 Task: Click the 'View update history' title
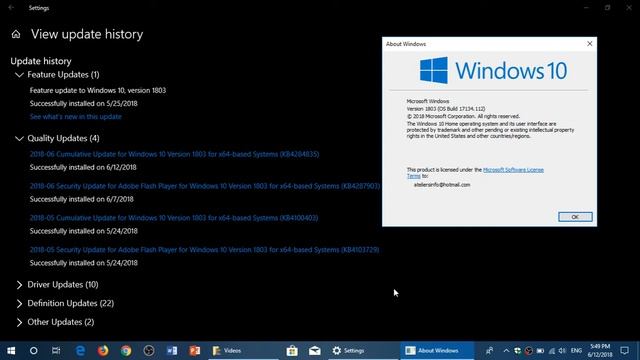(87, 34)
